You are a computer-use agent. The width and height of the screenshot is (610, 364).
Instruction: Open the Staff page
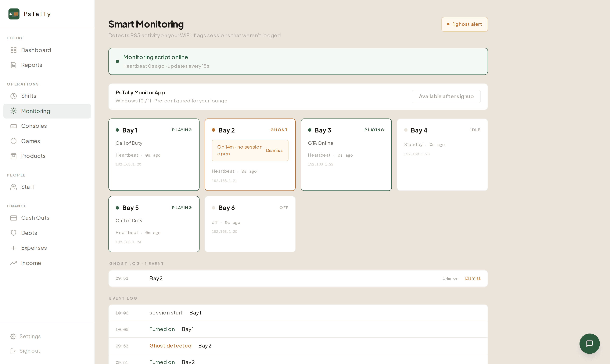pyautogui.click(x=47, y=187)
